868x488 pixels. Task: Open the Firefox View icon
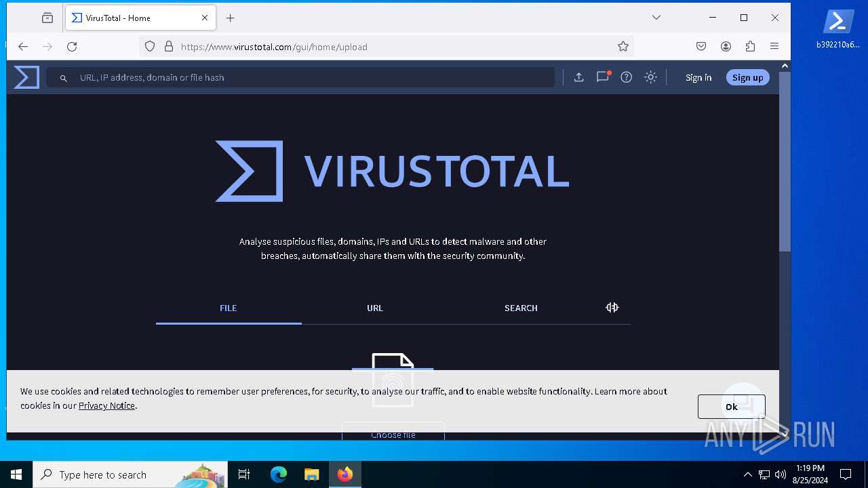coord(47,18)
